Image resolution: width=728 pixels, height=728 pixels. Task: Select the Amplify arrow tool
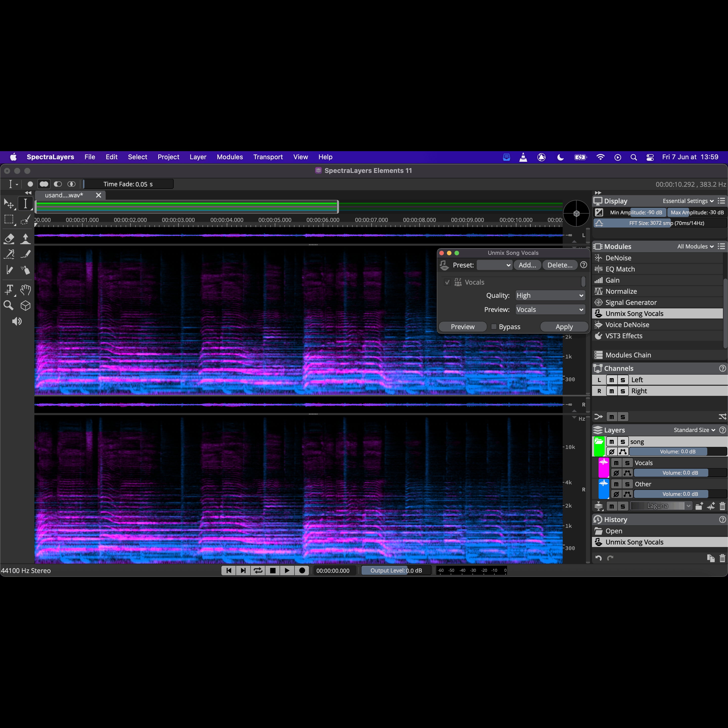tap(25, 239)
